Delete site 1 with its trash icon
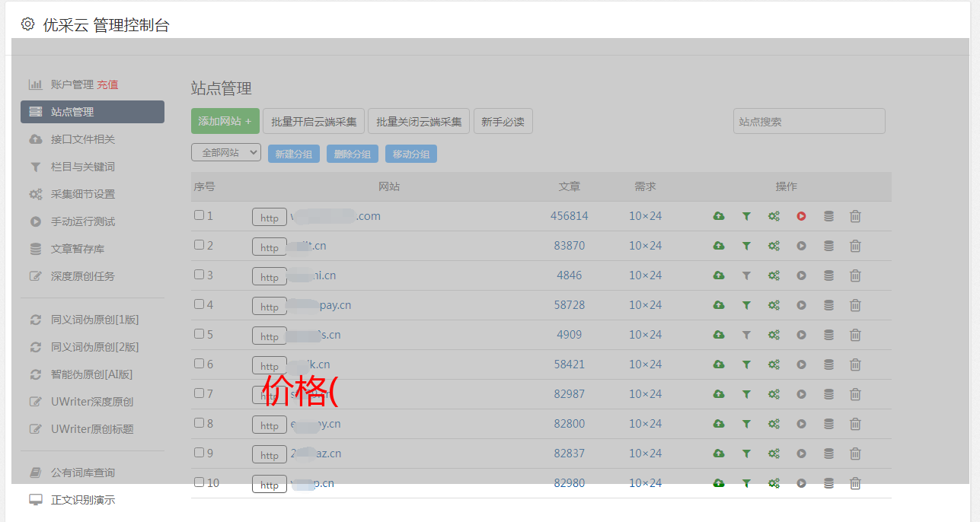 pyautogui.click(x=855, y=216)
